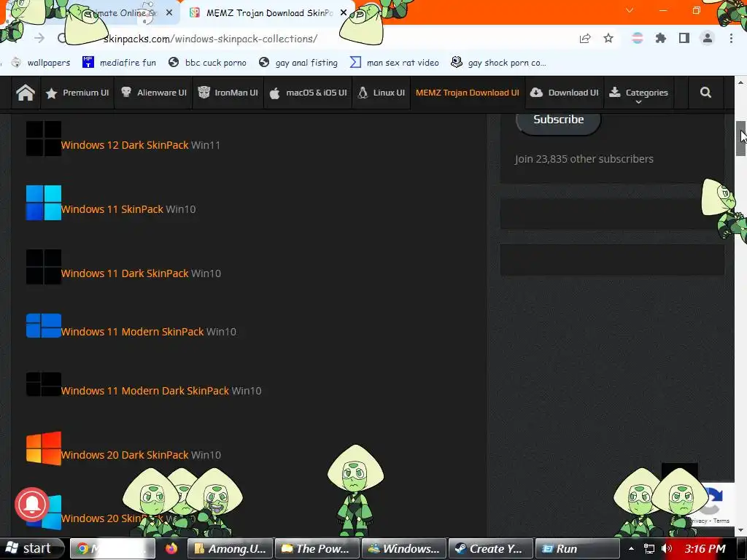This screenshot has width=747, height=560.
Task: Open the Linux UI menu item
Action: [381, 93]
